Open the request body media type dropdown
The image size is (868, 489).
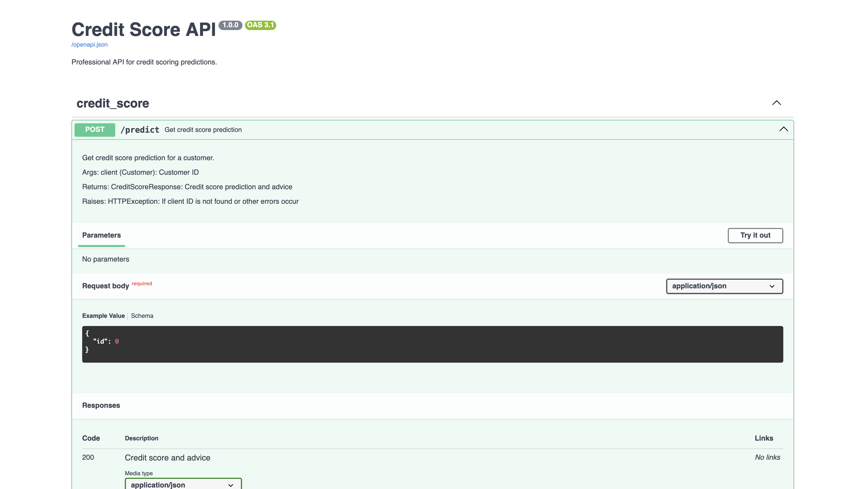pyautogui.click(x=724, y=286)
